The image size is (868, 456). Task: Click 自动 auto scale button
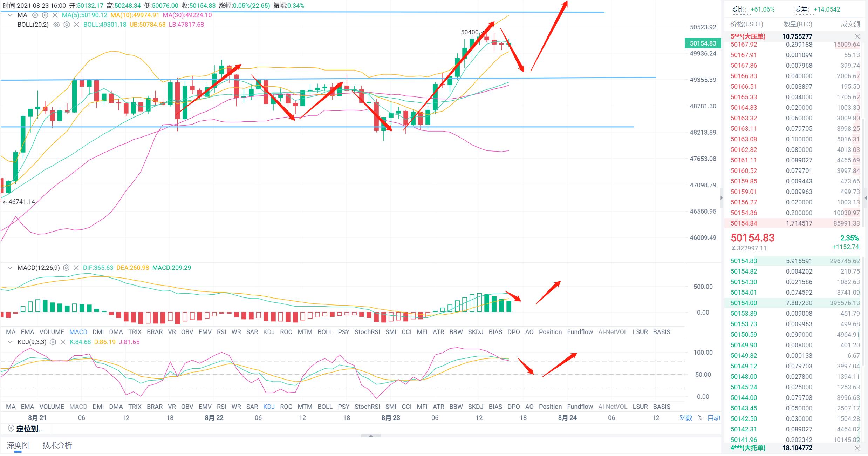(x=713, y=418)
